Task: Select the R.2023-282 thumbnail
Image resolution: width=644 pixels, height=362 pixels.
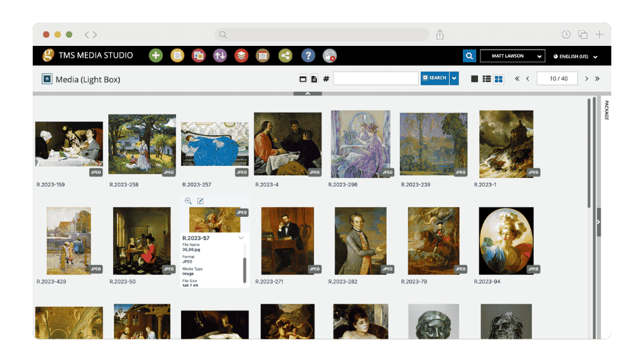Action: tap(360, 241)
